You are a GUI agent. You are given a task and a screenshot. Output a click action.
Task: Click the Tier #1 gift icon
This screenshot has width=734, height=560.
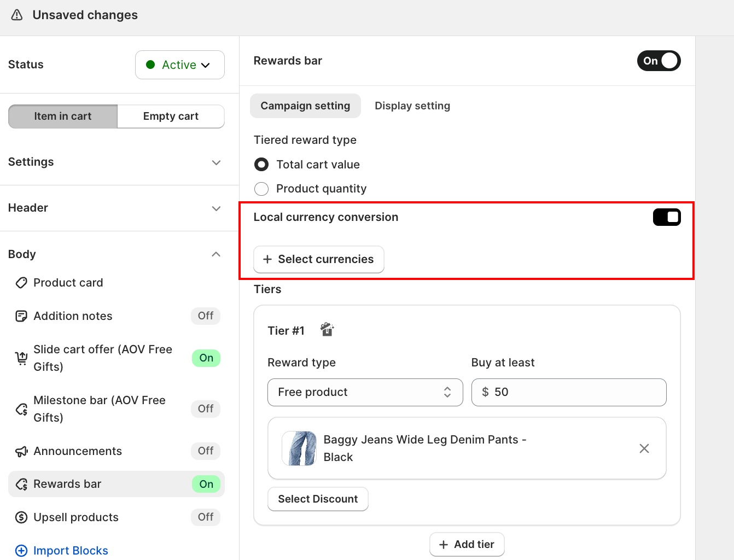[327, 329]
